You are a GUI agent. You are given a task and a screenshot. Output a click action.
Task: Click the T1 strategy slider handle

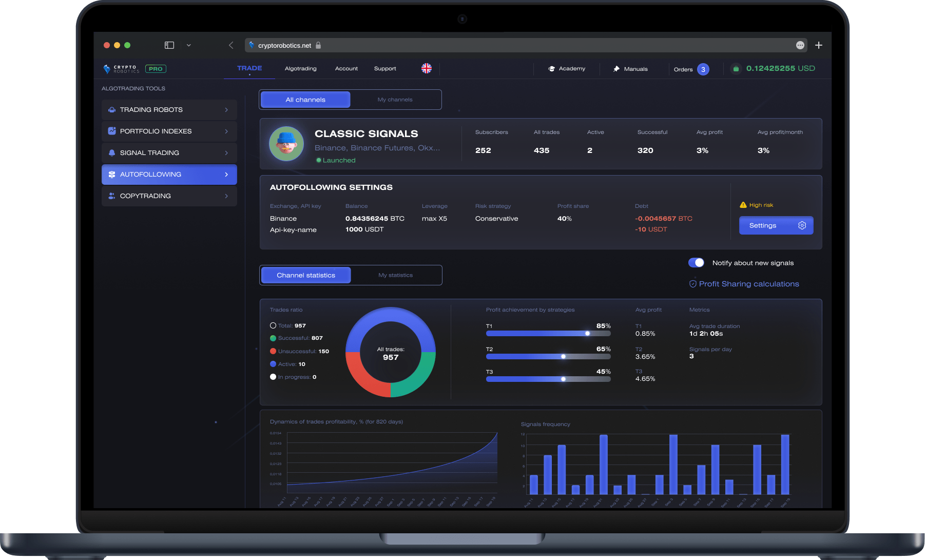[587, 334]
